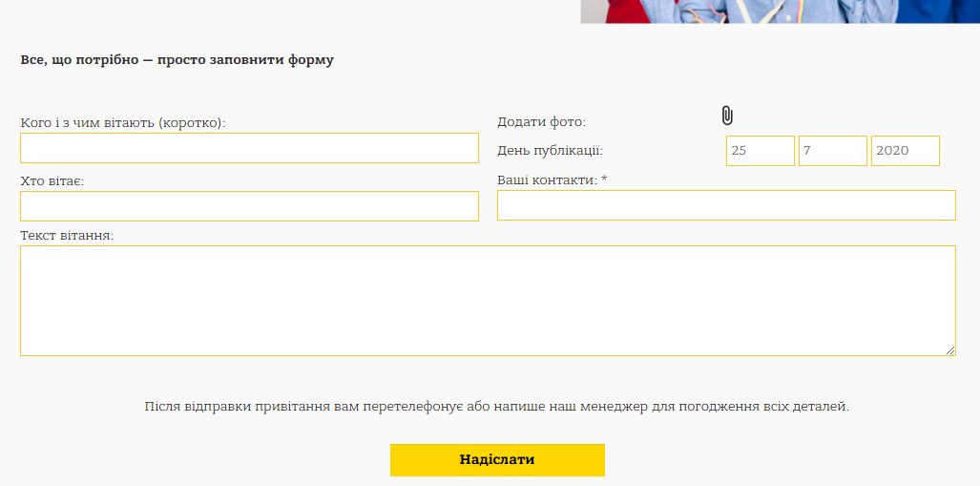Click the text area resize handle corner
Screen dimensions: 980x486
(950, 350)
